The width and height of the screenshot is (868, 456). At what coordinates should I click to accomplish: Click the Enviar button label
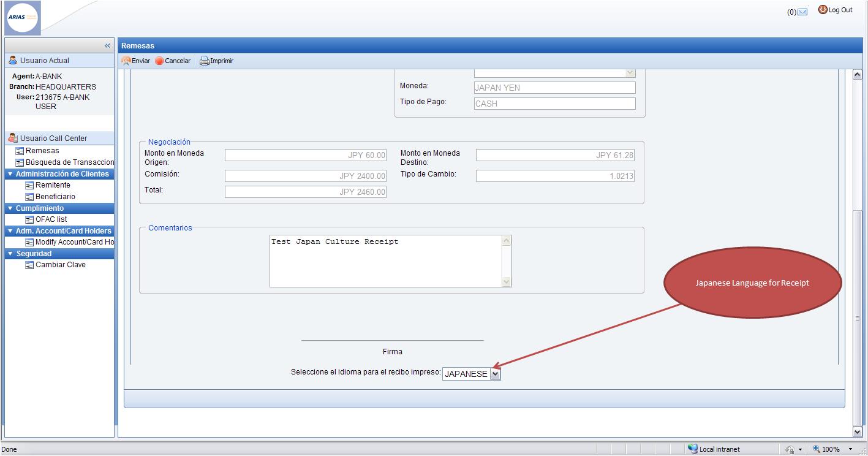[x=141, y=61]
